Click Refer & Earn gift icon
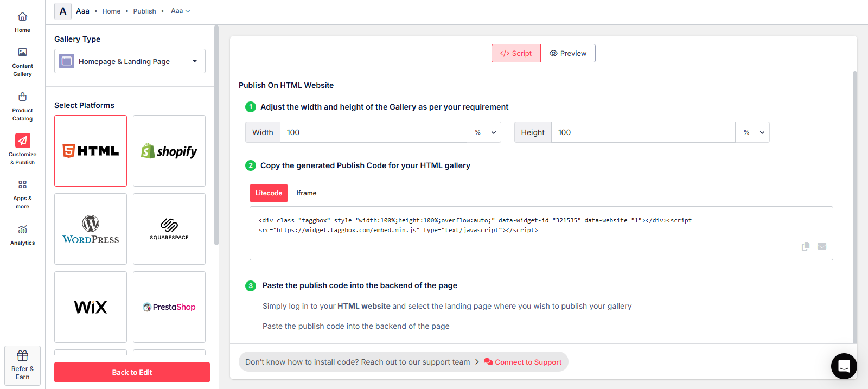 (x=22, y=356)
